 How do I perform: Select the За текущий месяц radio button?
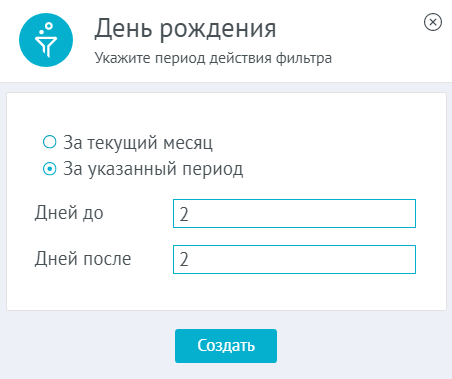[50, 142]
